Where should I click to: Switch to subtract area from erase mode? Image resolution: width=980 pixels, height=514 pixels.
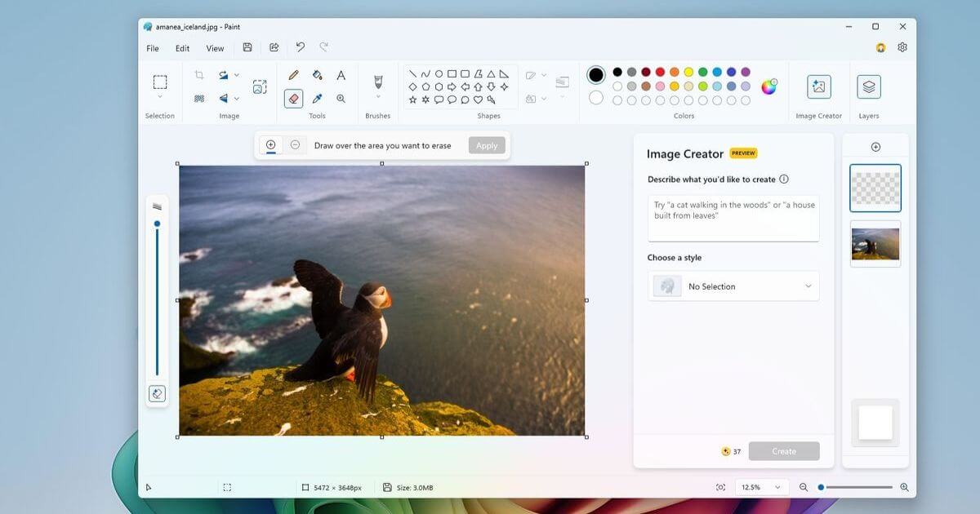point(295,145)
